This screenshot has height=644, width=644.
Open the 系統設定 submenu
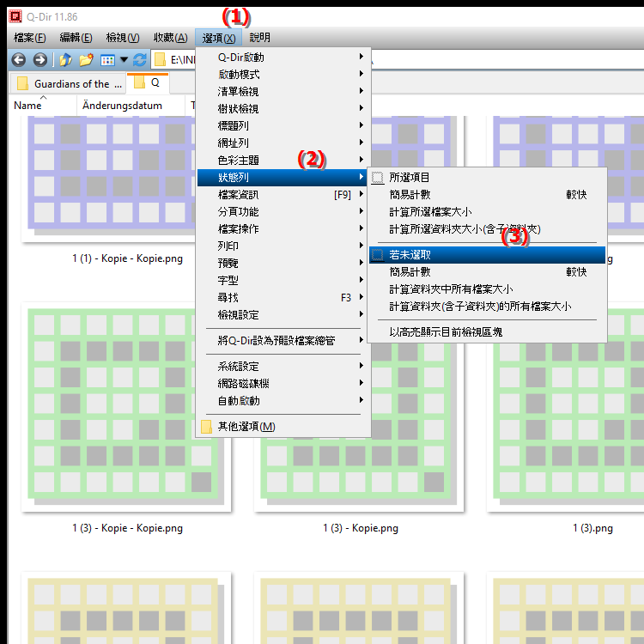tap(283, 367)
